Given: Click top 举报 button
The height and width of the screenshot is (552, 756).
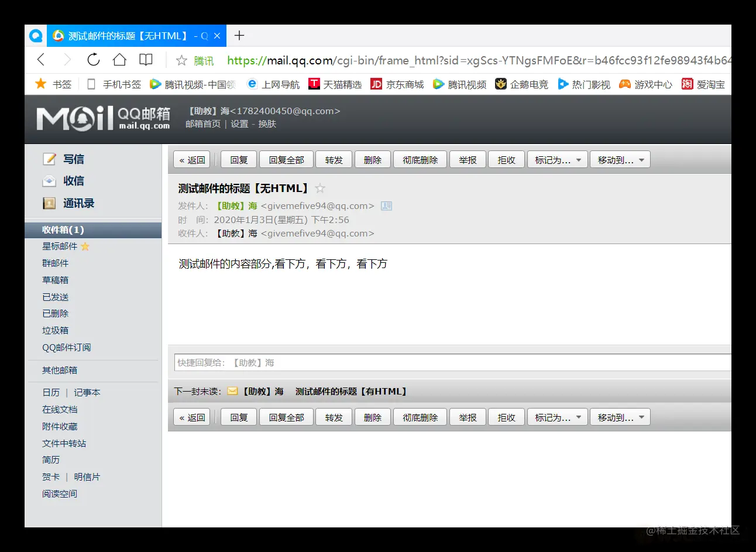Looking at the screenshot, I should (468, 160).
